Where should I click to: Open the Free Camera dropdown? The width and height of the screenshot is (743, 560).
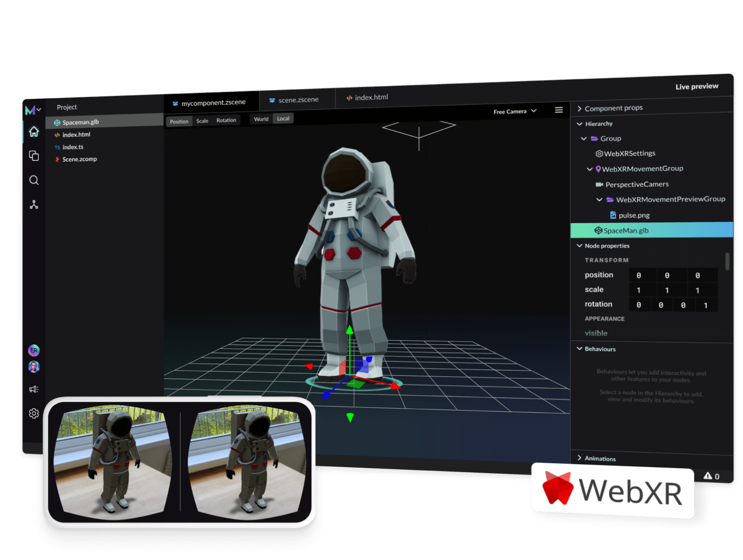[x=514, y=111]
